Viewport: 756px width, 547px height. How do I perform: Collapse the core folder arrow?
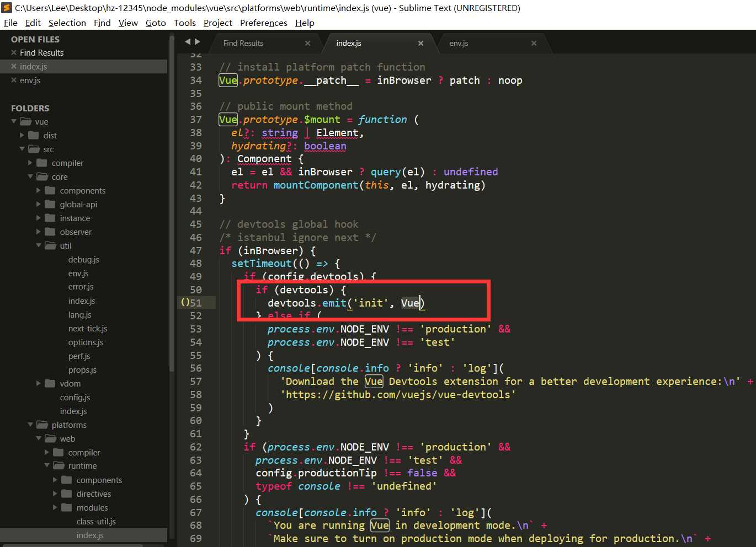pos(30,176)
